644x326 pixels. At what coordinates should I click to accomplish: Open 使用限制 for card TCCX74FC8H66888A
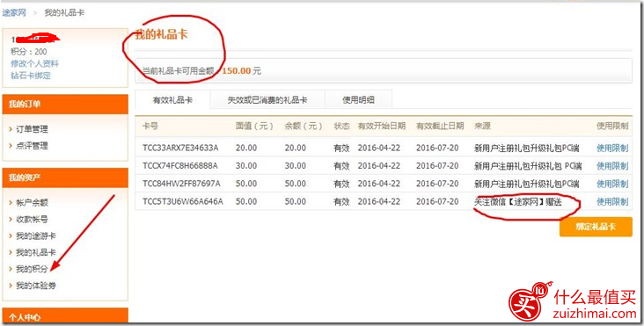pyautogui.click(x=612, y=166)
